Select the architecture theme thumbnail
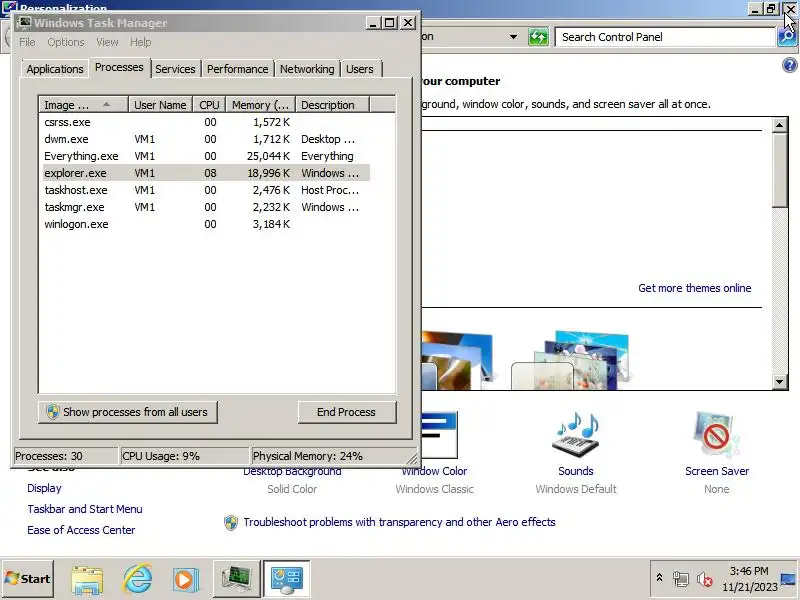The height and width of the screenshot is (600, 800). pyautogui.click(x=457, y=360)
